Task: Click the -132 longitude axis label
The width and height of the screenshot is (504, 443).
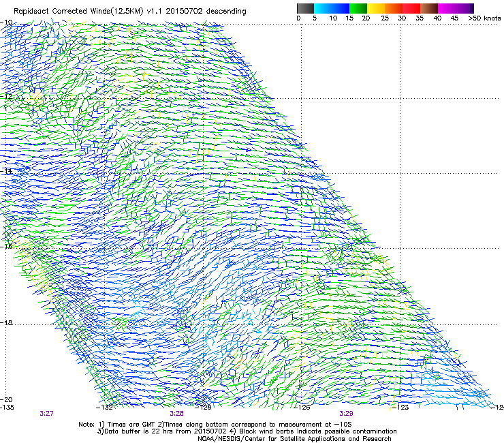Action: [104, 408]
